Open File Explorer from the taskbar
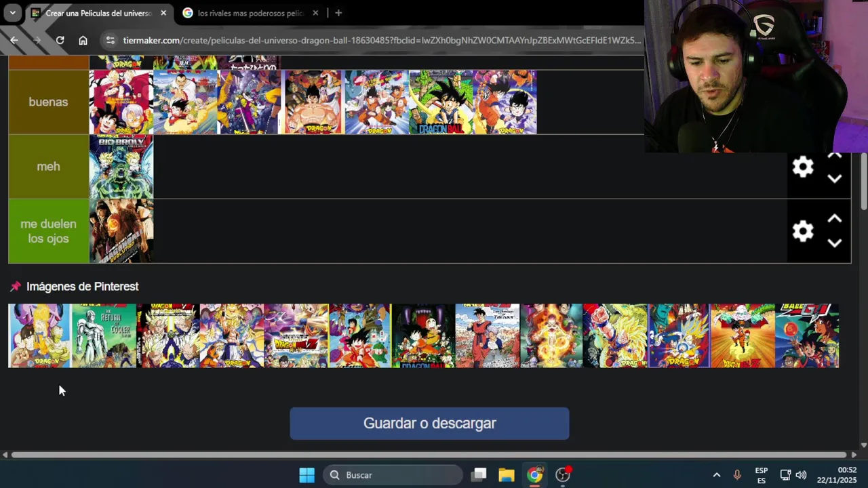The width and height of the screenshot is (868, 488). point(507,475)
